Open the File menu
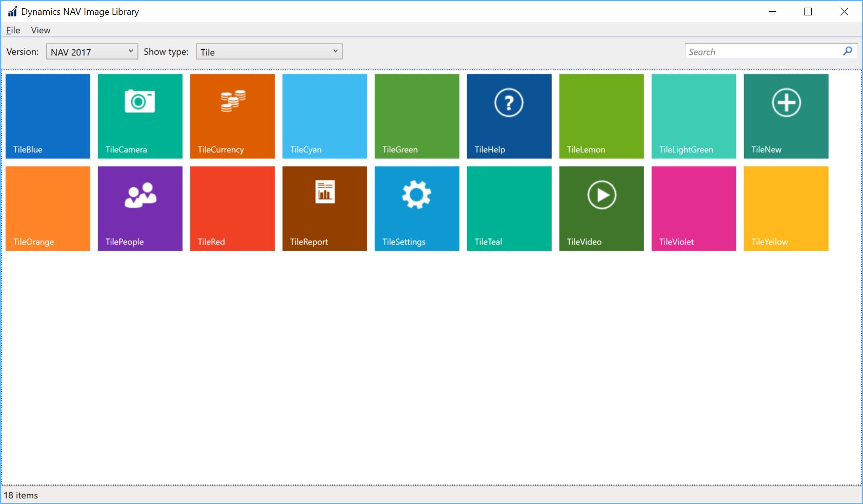This screenshot has height=504, width=863. point(12,30)
